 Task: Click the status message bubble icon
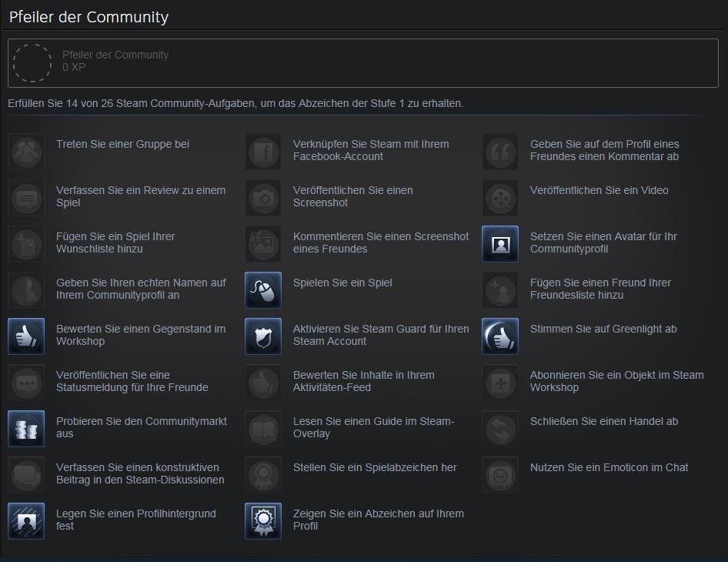tap(26, 383)
